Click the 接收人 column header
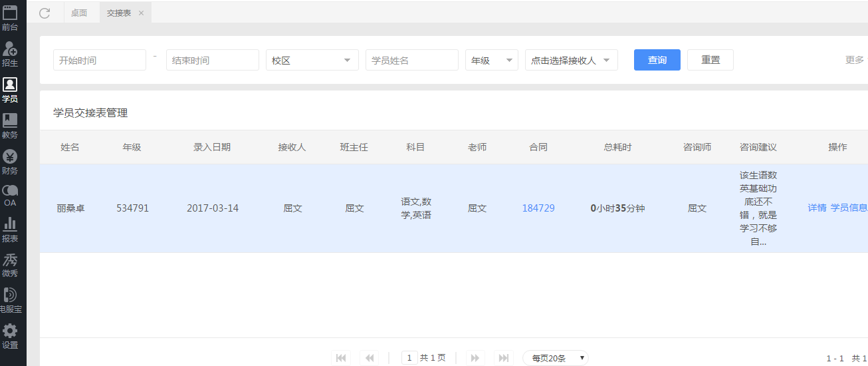This screenshot has height=366, width=868. 292,147
